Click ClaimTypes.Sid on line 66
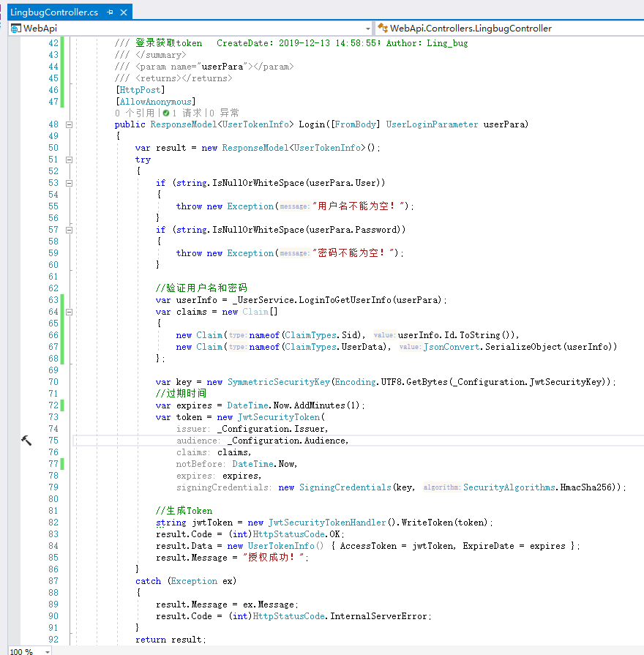Viewport: 644px width, 655px height. tap(322, 335)
